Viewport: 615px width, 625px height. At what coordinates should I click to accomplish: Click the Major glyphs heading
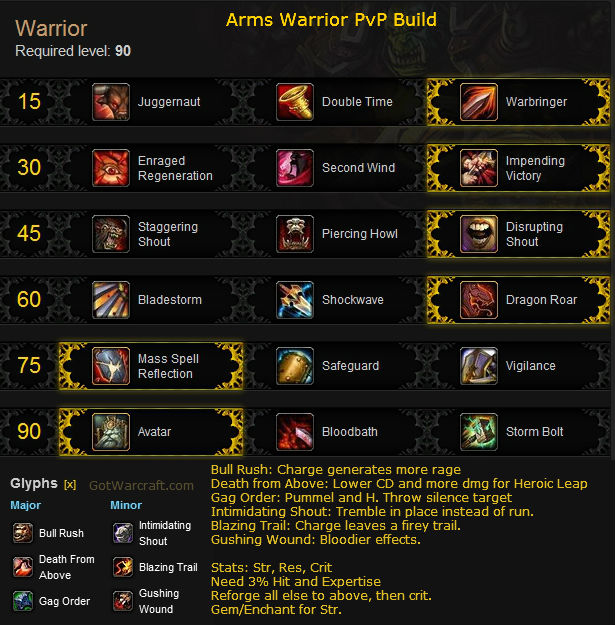tap(26, 505)
